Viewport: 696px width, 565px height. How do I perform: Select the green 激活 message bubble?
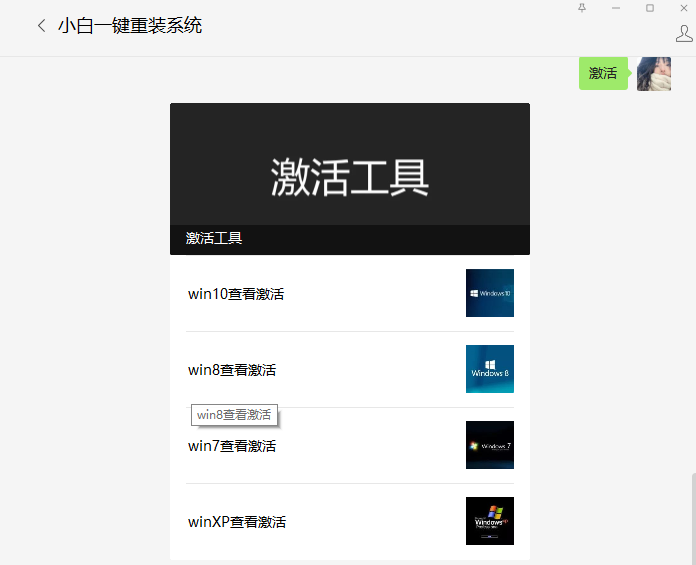tap(602, 73)
